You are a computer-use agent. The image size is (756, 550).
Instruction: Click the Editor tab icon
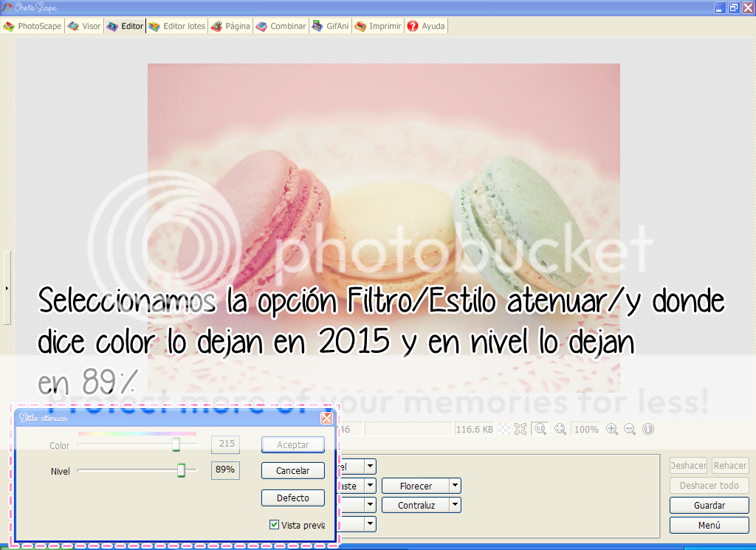point(112,26)
